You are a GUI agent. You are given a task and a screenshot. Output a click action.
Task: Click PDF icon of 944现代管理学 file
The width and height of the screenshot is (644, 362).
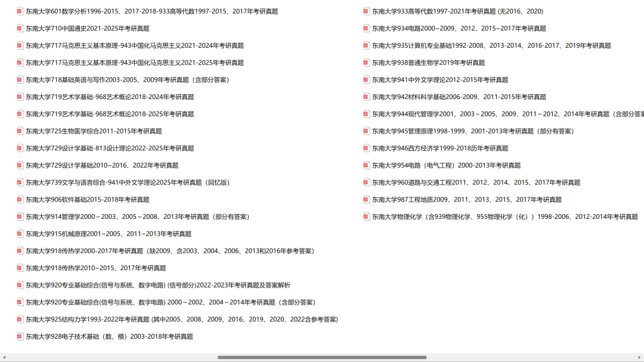point(366,115)
